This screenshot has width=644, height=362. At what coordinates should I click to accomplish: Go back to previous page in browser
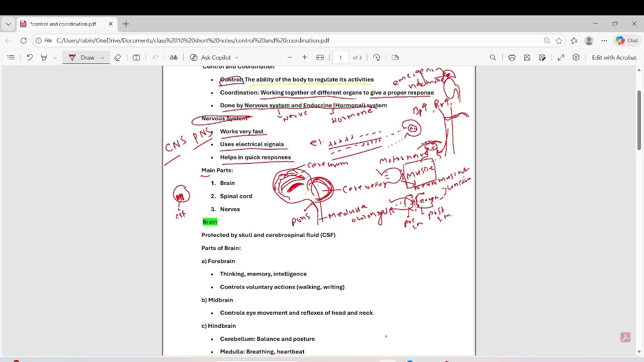click(9, 41)
